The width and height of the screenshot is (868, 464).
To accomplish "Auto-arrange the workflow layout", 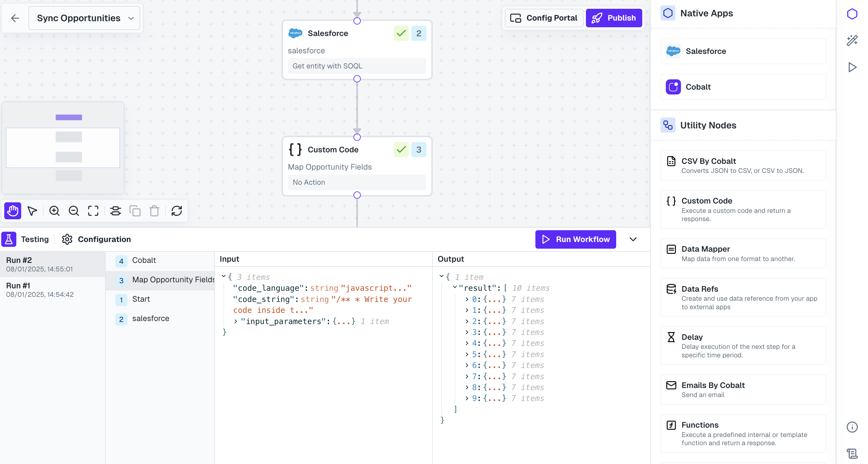I will 115,211.
